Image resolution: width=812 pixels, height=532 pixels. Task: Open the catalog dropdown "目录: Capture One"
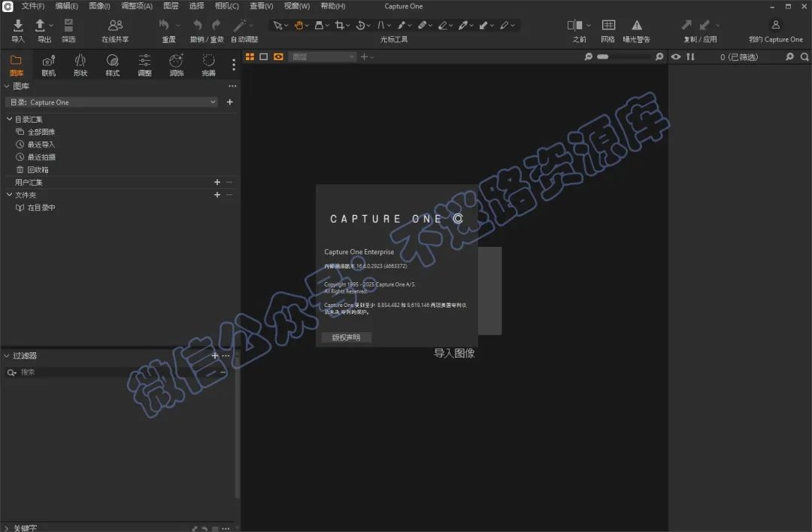(x=111, y=102)
